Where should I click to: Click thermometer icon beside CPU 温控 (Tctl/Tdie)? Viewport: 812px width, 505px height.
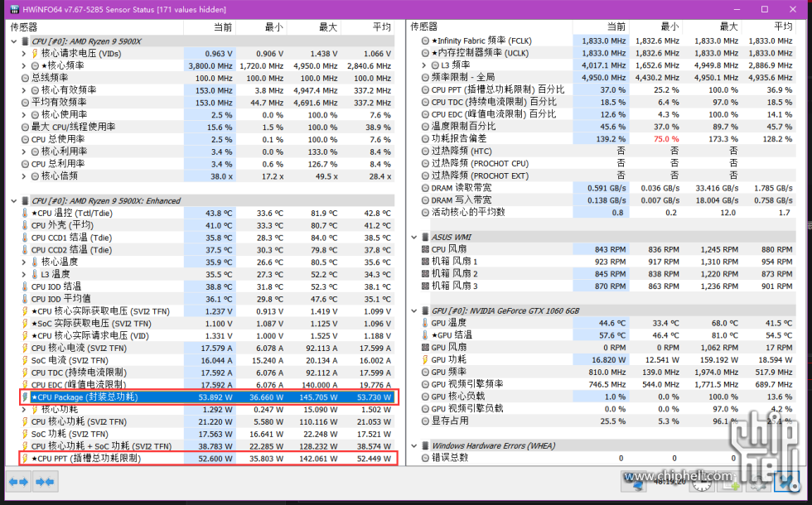pyautogui.click(x=25, y=213)
